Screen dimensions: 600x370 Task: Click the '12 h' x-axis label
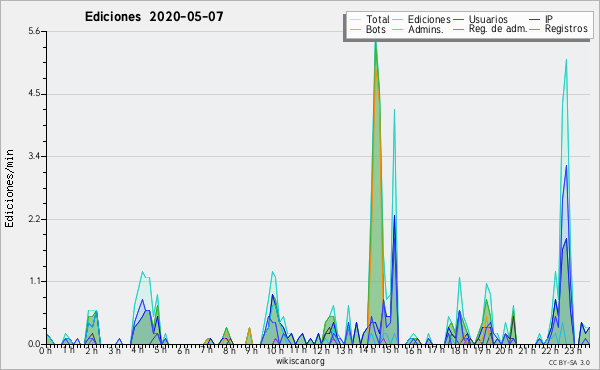(321, 351)
